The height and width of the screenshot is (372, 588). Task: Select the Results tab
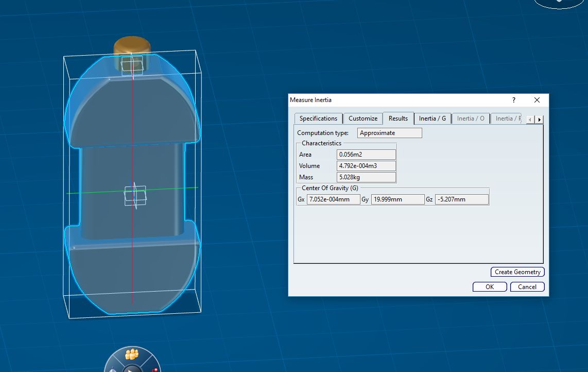(x=398, y=119)
